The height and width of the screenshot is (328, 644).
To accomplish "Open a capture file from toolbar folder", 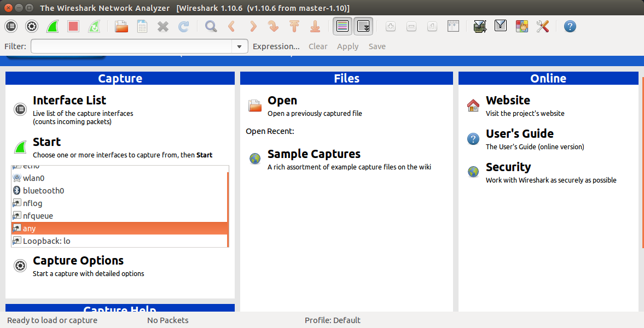I will pyautogui.click(x=121, y=26).
